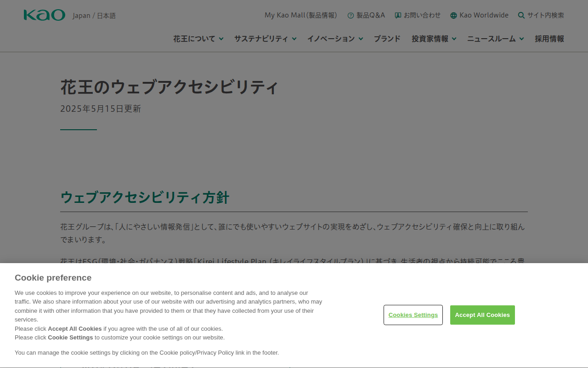Expand the イノベーション chevron
588x368 pixels.
[x=361, y=39]
